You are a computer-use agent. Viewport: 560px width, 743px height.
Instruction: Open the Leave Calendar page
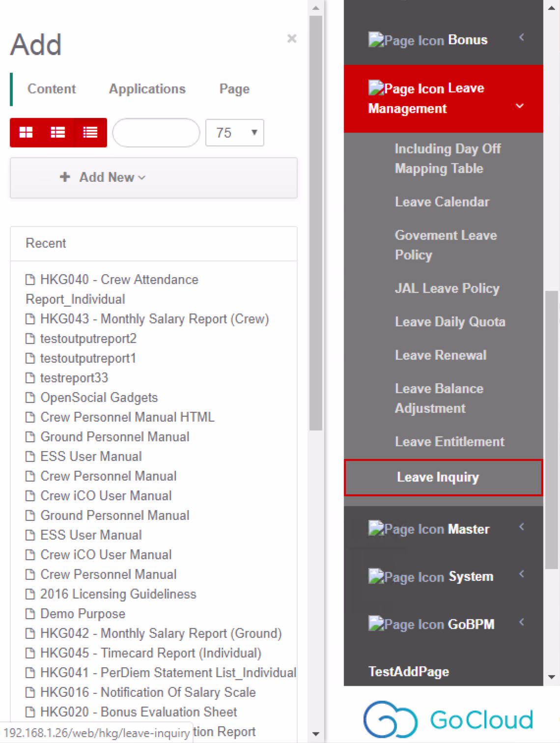(x=442, y=202)
